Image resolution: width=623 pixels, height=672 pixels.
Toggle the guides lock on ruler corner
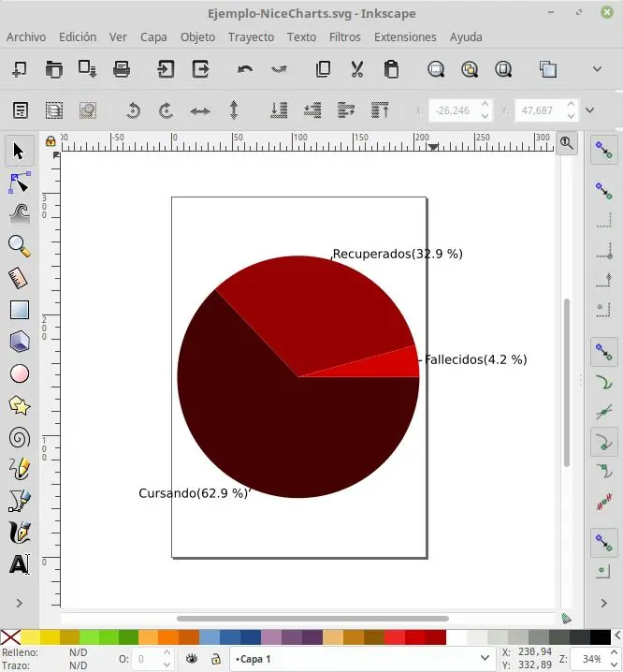coord(51,141)
